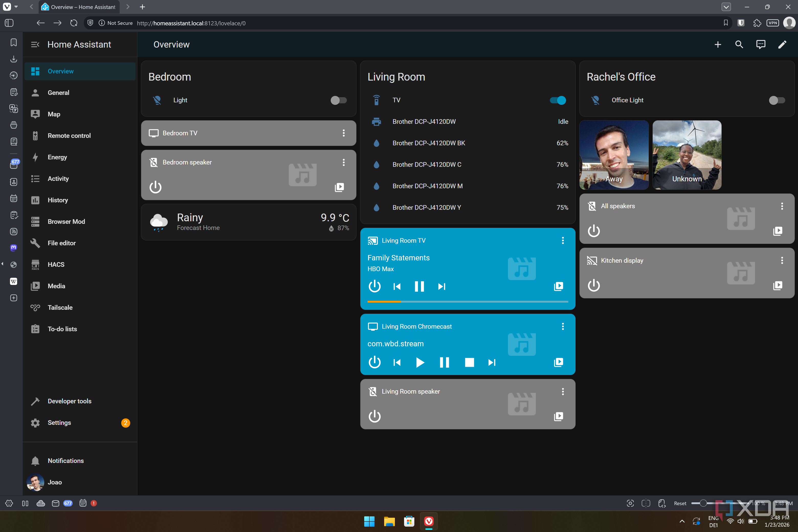Open the Assist chat icon
Screen dimensions: 798x532
(x=761, y=45)
